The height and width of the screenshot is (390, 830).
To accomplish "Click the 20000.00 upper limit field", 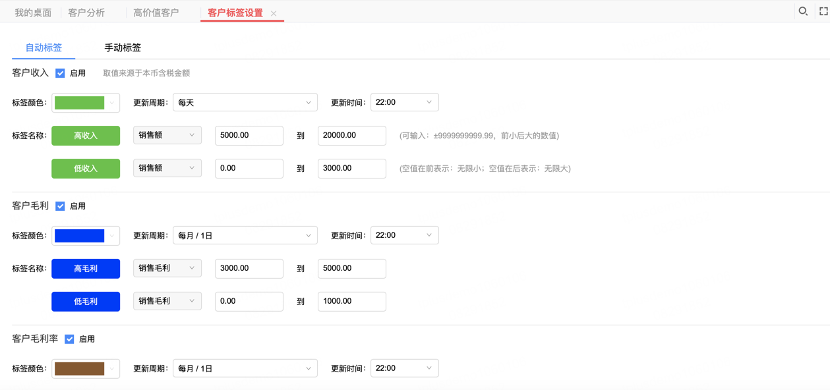I will 352,135.
